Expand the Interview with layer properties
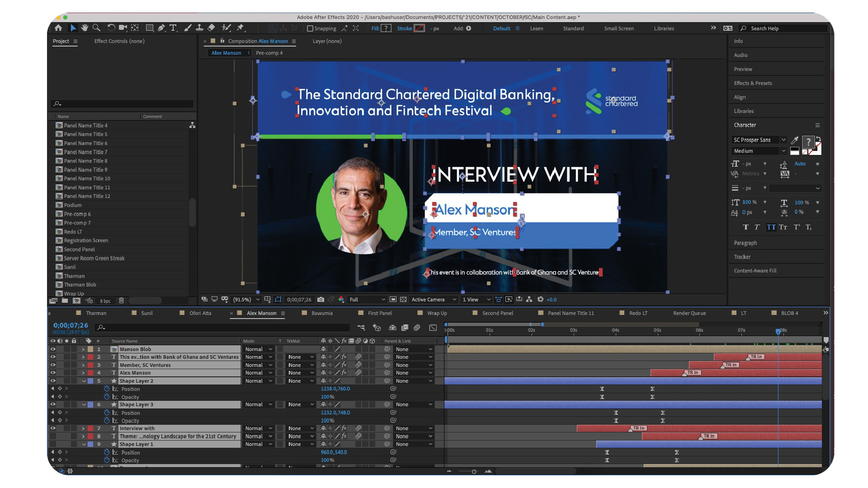This screenshot has width=868, height=488. point(83,428)
